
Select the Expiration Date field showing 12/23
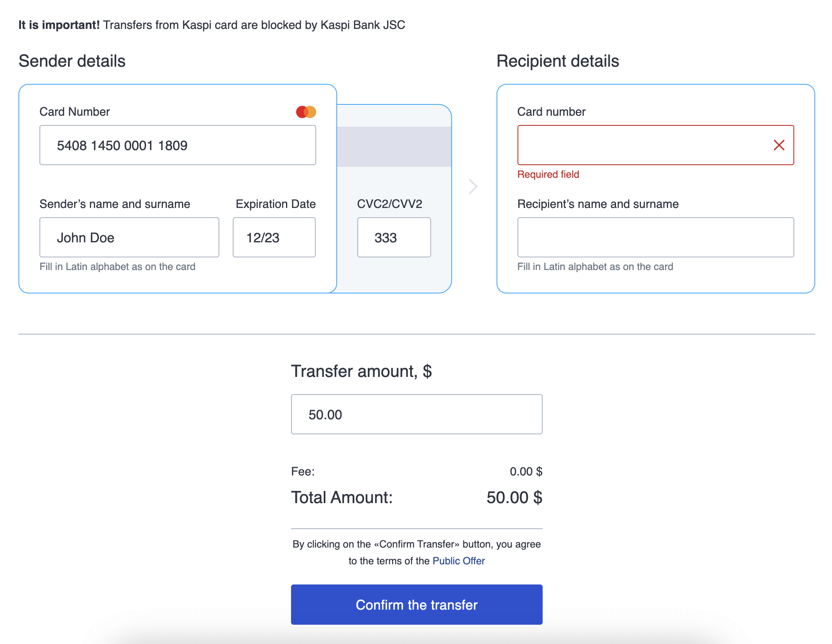coord(274,237)
